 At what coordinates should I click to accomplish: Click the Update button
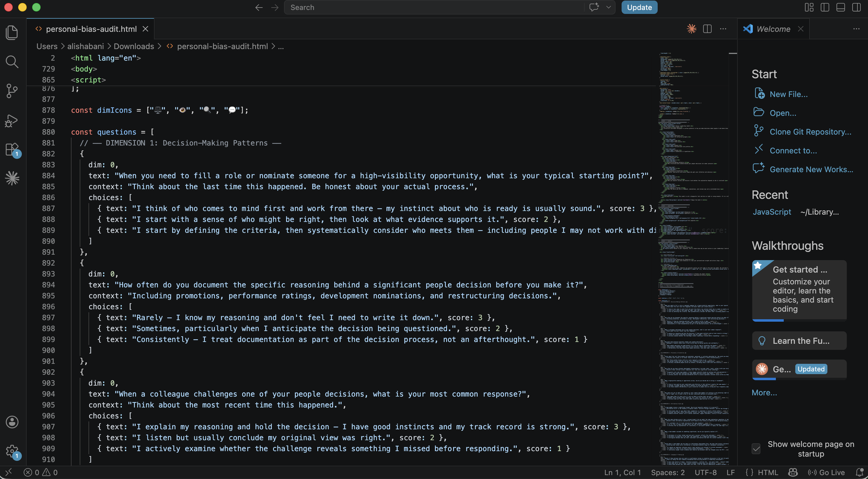[x=639, y=7]
